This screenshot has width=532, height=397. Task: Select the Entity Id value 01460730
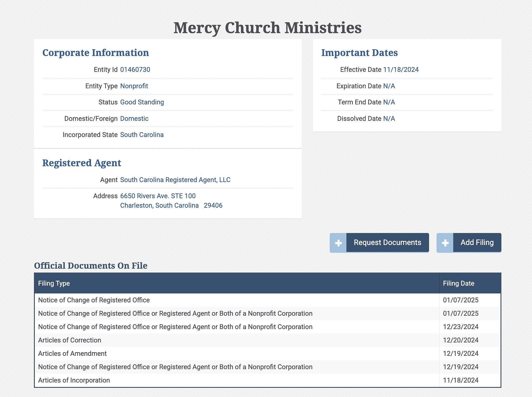click(x=135, y=70)
